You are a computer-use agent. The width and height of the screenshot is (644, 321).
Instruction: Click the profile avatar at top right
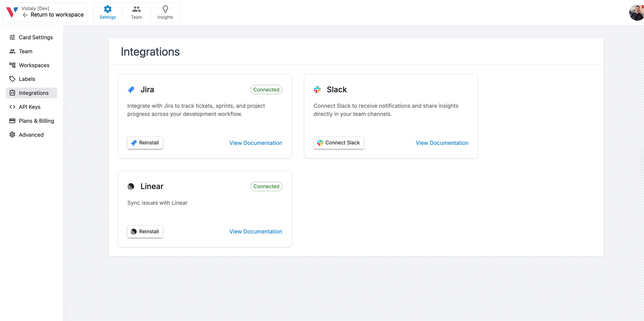(x=636, y=12)
